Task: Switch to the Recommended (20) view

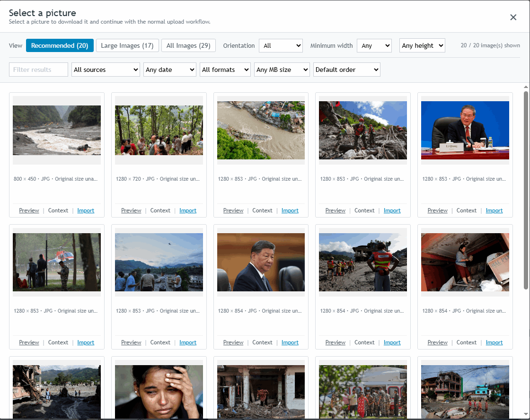Action: 60,45
